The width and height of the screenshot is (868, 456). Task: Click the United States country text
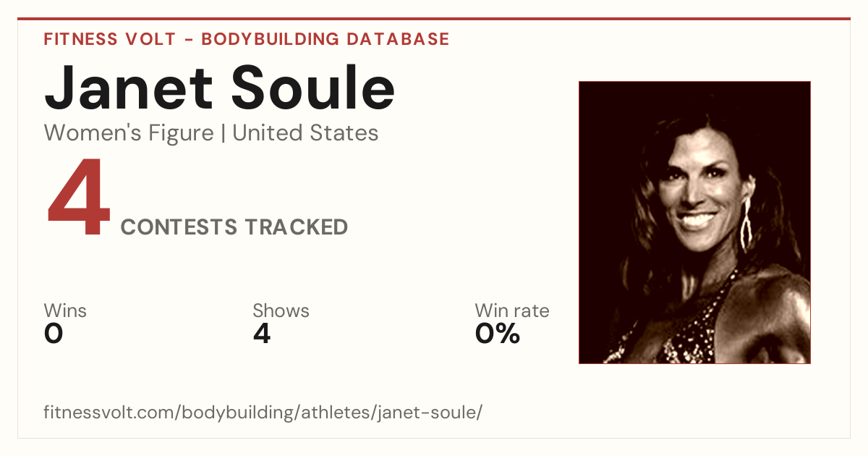click(x=305, y=133)
